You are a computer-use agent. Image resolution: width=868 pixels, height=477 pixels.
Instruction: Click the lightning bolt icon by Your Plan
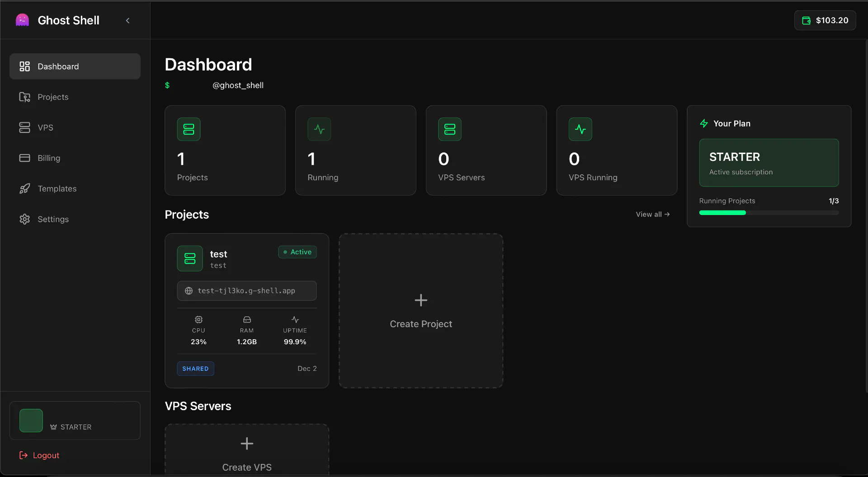(704, 123)
